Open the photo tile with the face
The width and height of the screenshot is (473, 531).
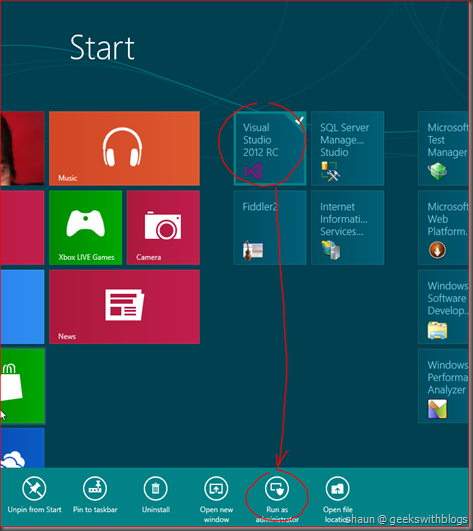22,148
